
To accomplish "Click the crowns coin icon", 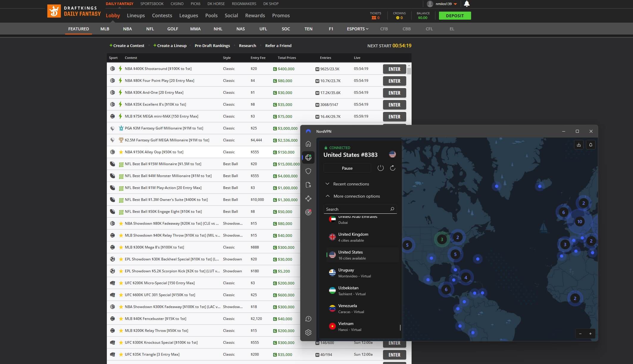I will (397, 18).
